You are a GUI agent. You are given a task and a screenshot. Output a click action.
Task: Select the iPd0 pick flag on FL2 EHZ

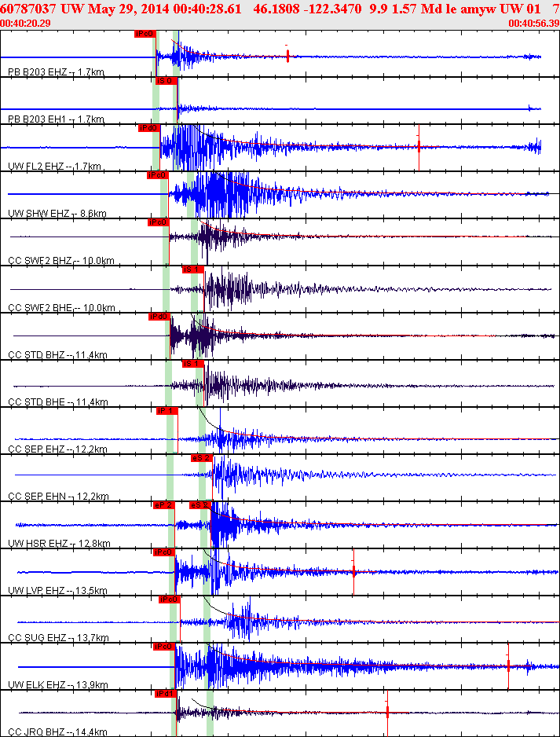coord(149,128)
